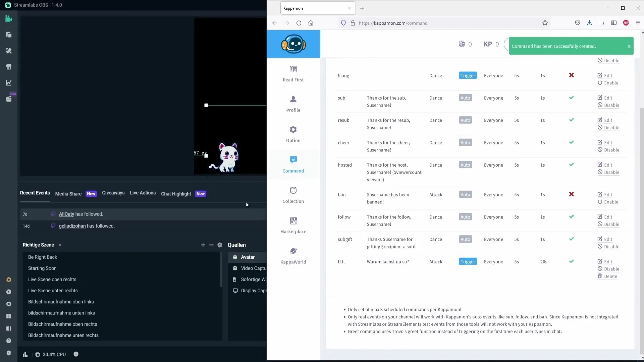Open the Layout Editor icon in Streamlabs sidebar
The height and width of the screenshot is (362, 644).
[x=9, y=35]
